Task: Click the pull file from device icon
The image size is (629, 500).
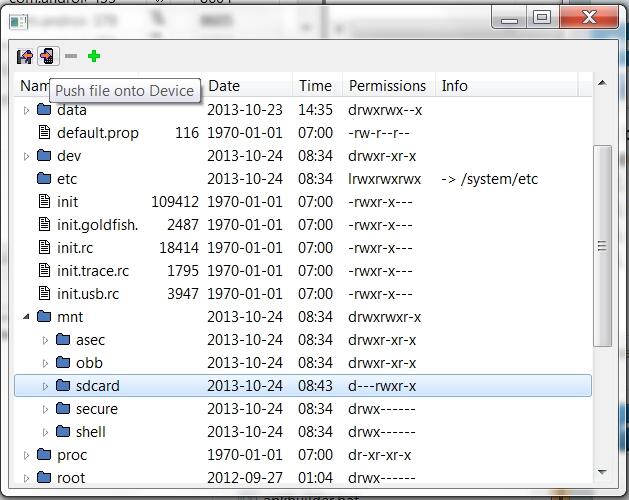Action: [x=25, y=56]
